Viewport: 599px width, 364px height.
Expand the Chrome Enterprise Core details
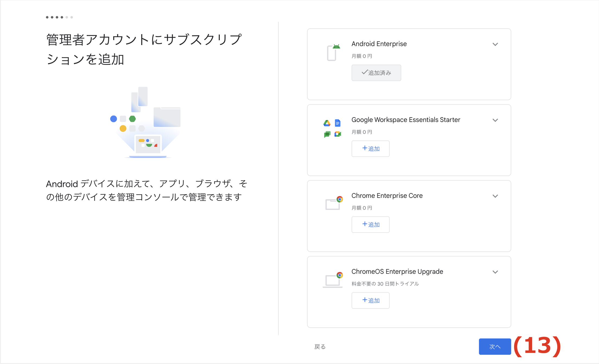[x=495, y=196]
